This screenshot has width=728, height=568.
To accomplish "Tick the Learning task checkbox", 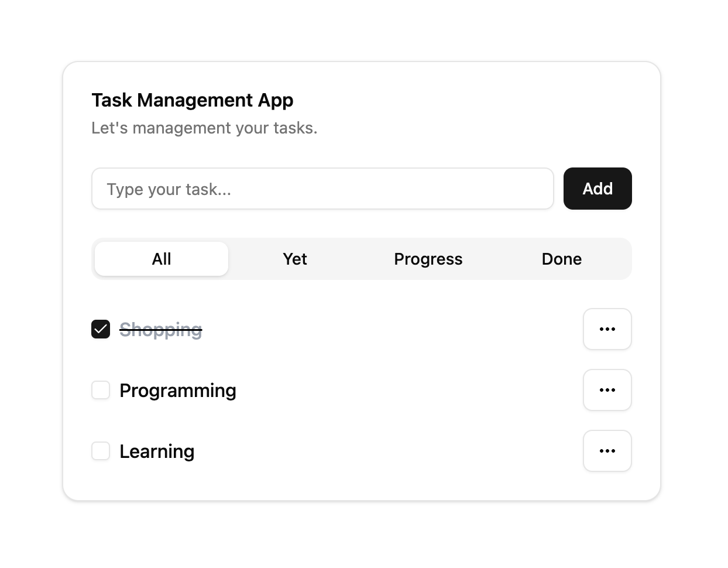I will coord(101,451).
